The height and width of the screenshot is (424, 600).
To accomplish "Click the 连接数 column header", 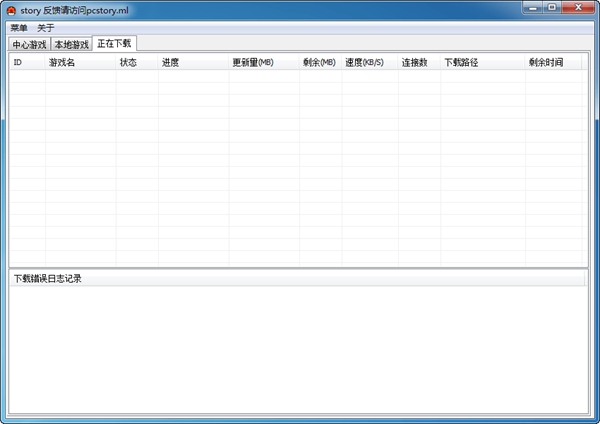I will point(419,62).
